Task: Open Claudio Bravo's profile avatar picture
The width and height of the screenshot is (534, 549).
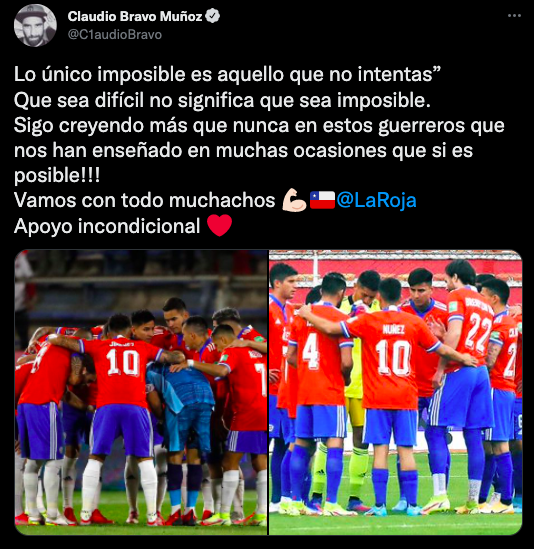Action: [x=35, y=25]
